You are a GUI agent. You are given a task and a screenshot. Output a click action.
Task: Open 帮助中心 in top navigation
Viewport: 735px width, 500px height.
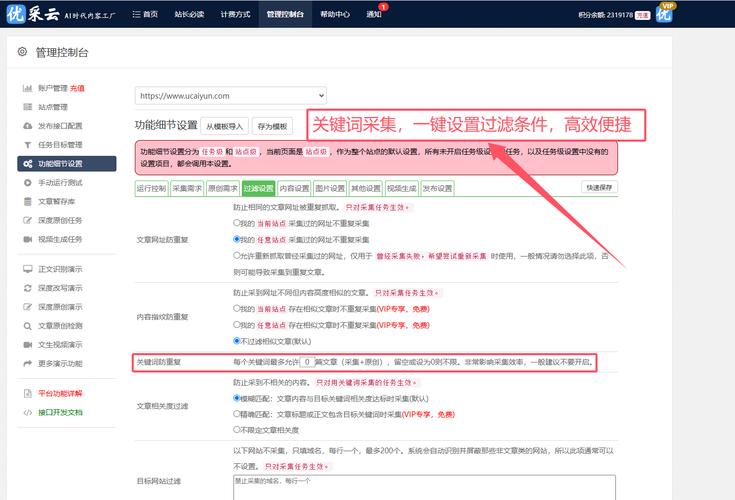[335, 14]
